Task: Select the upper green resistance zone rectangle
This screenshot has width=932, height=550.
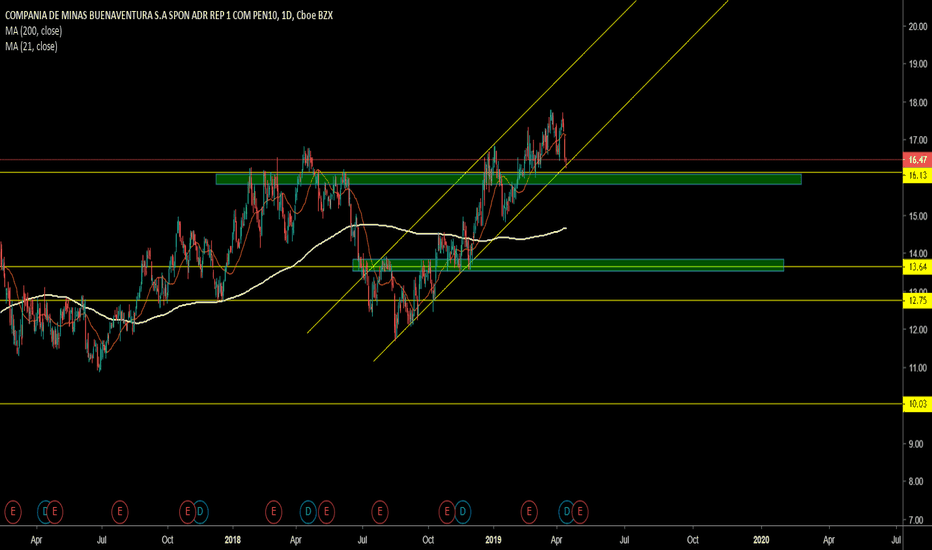Action: [x=508, y=179]
